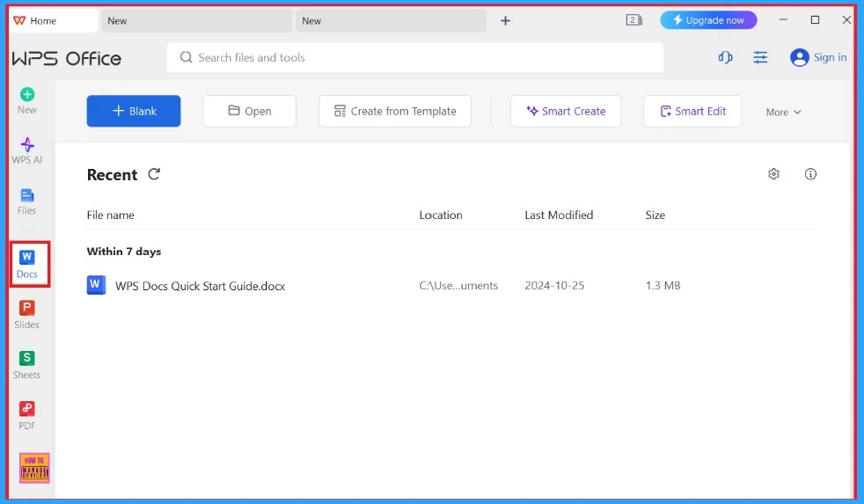Click the Within 7 days group label
This screenshot has width=864, height=504.
pyautogui.click(x=124, y=252)
